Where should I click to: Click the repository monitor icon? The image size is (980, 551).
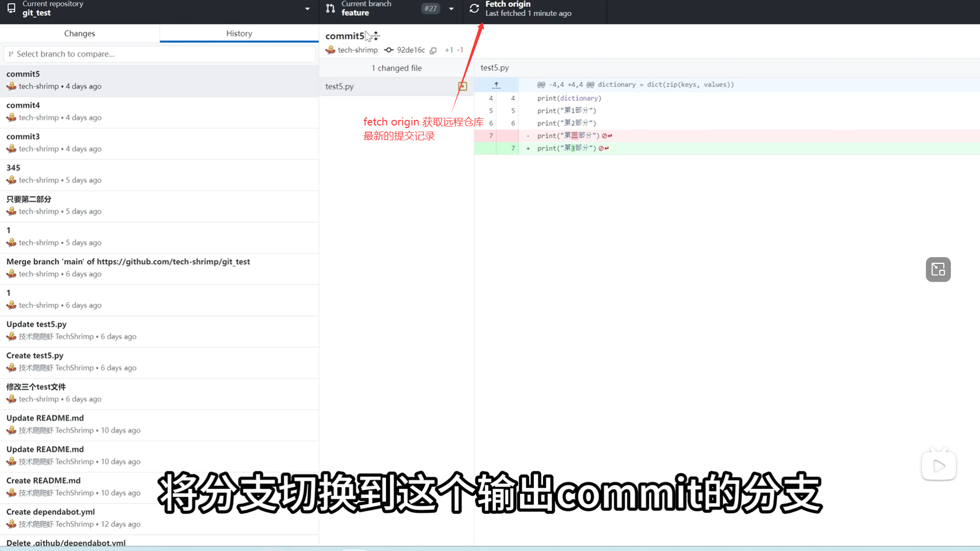click(11, 9)
